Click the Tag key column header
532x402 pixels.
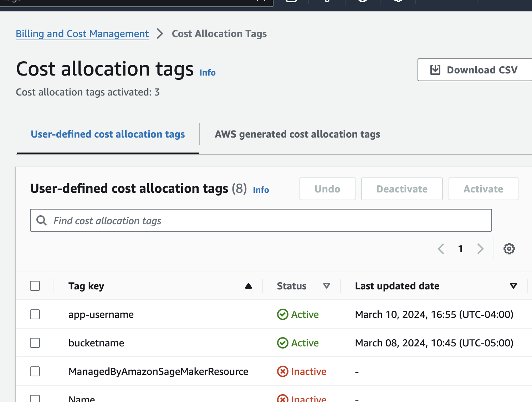click(x=86, y=286)
